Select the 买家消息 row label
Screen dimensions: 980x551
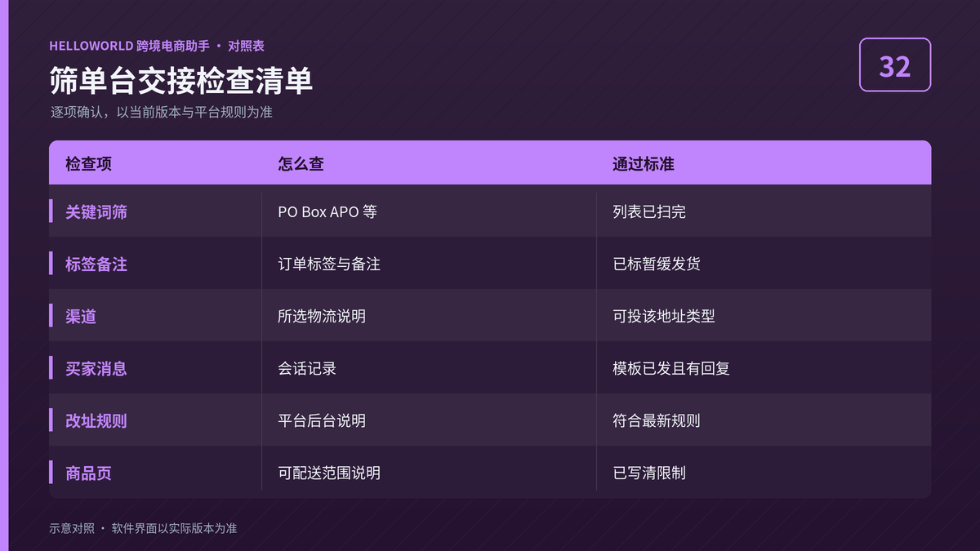click(x=96, y=368)
